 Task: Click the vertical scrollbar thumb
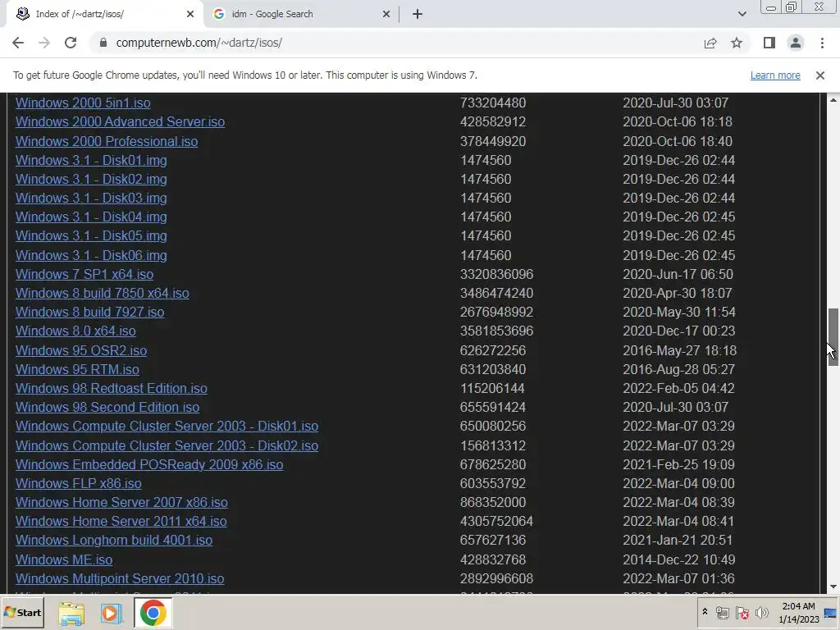tap(833, 337)
